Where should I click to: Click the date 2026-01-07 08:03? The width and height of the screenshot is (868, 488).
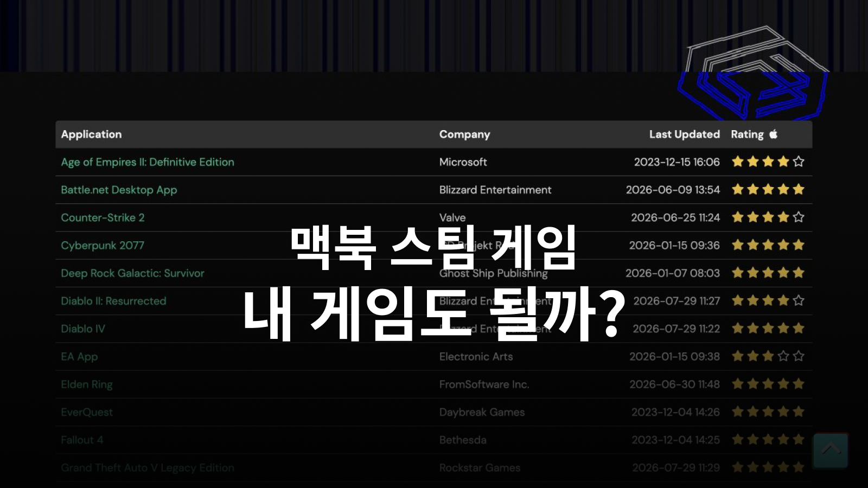[673, 273]
